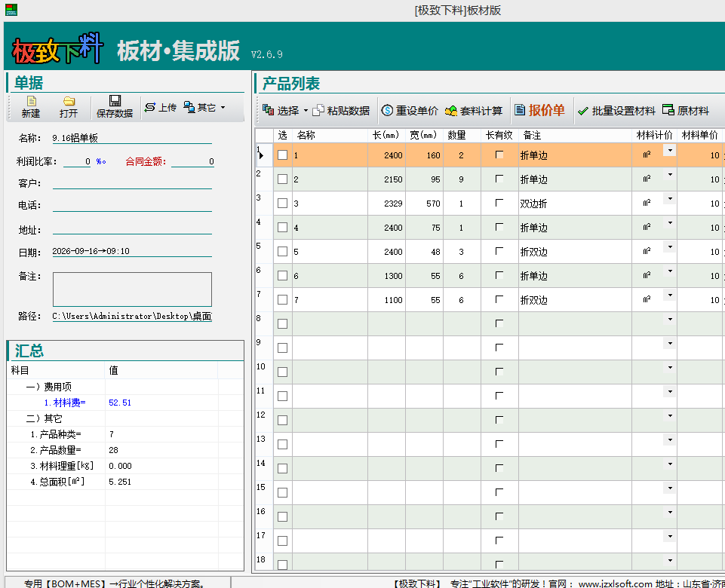
Task: Click the 名称 column header
Action: click(x=330, y=136)
